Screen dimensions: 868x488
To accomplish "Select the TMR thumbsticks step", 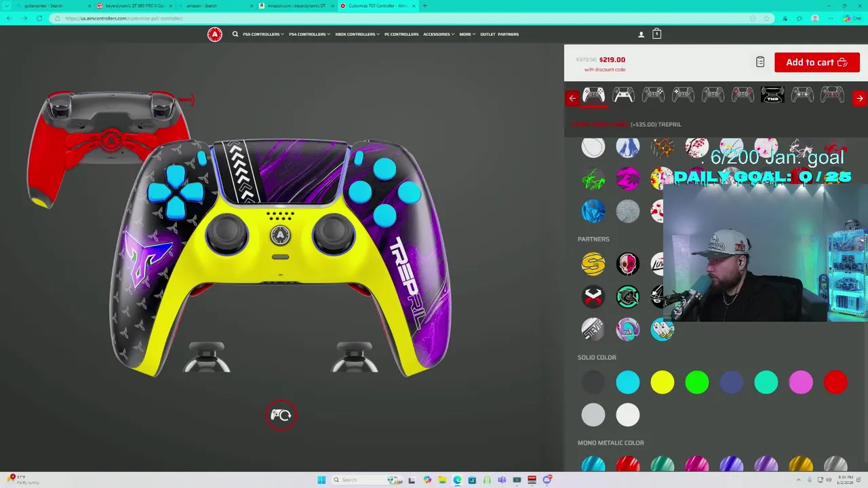I will tap(772, 96).
